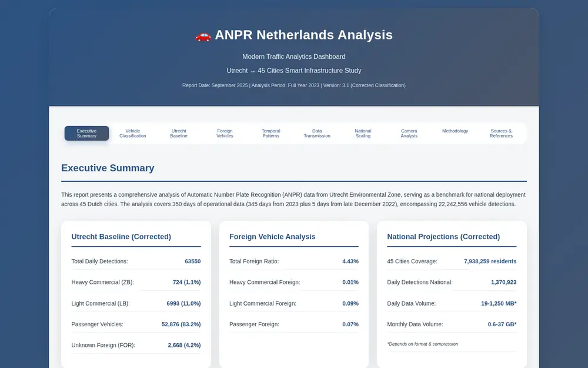
Task: Click the ANPR Netherlands Analysis title
Action: coord(304,35)
